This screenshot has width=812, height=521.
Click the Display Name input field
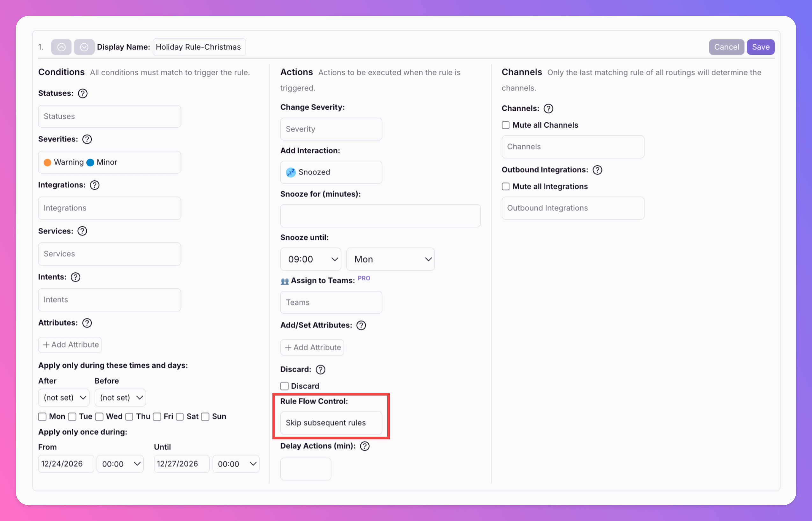tap(199, 47)
